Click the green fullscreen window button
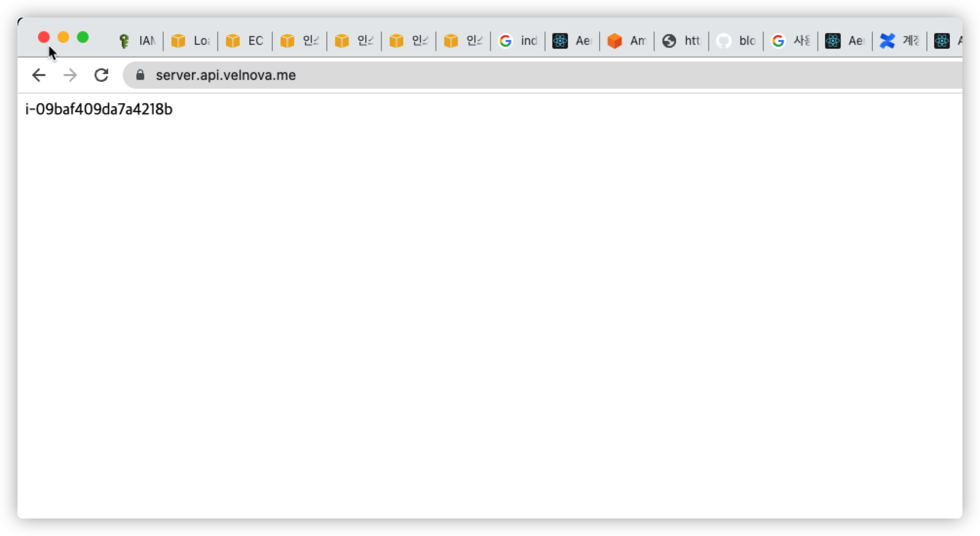980x536 pixels. click(x=83, y=38)
